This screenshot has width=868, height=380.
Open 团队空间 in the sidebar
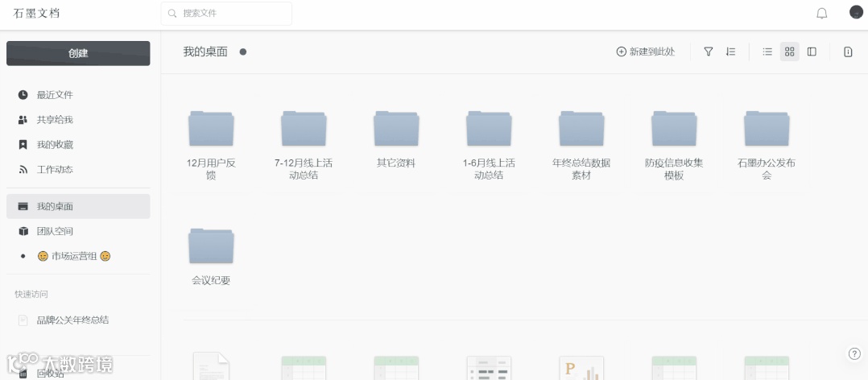click(x=78, y=231)
